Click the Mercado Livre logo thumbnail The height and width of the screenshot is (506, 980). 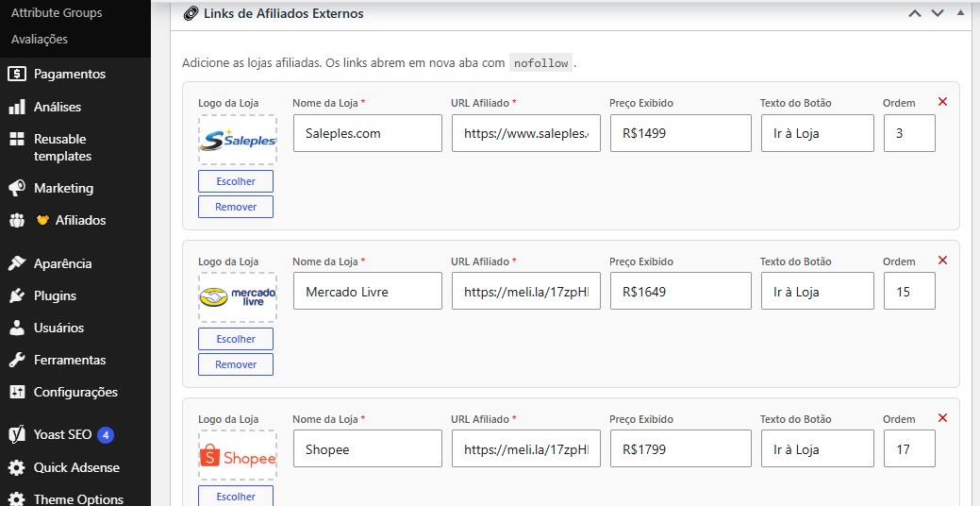(x=238, y=297)
